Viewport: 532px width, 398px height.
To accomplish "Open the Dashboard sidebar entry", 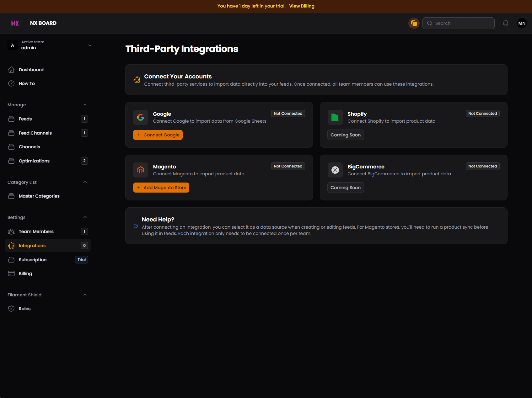I will 31,69.
